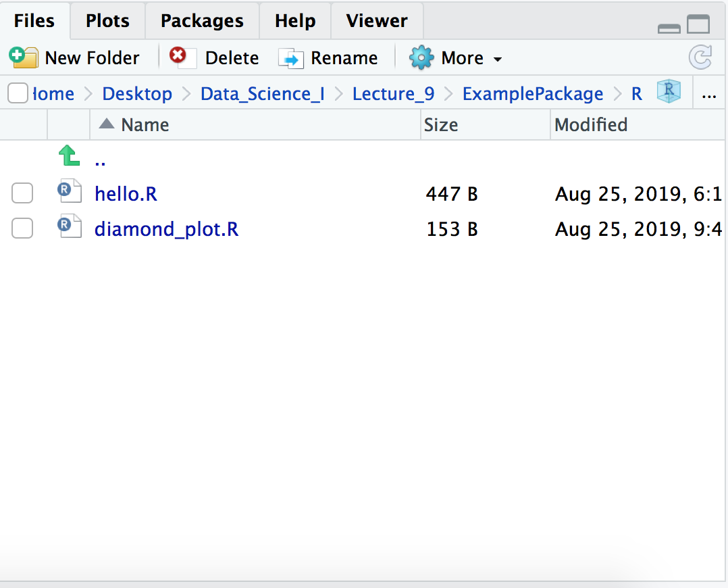The image size is (728, 588).
Task: Check the hello.R checkbox
Action: (22, 194)
